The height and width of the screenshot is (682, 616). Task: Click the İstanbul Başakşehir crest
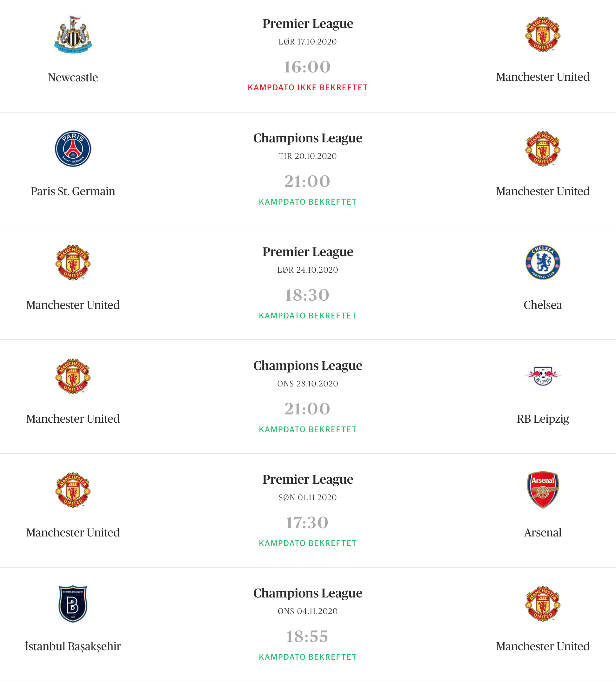pyautogui.click(x=73, y=604)
